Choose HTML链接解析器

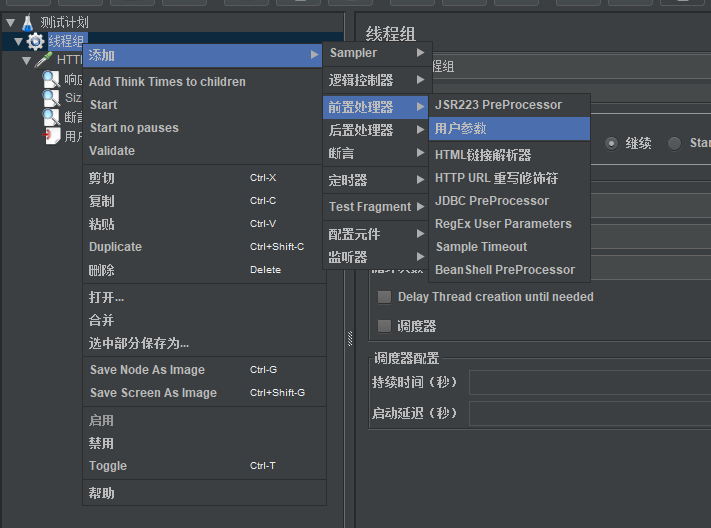pos(509,155)
